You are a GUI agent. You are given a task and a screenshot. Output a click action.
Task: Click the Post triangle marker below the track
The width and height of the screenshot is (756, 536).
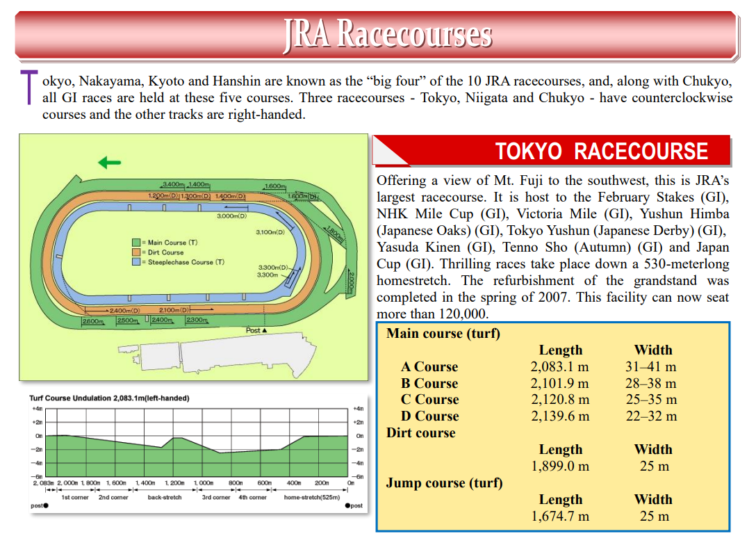pyautogui.click(x=265, y=330)
